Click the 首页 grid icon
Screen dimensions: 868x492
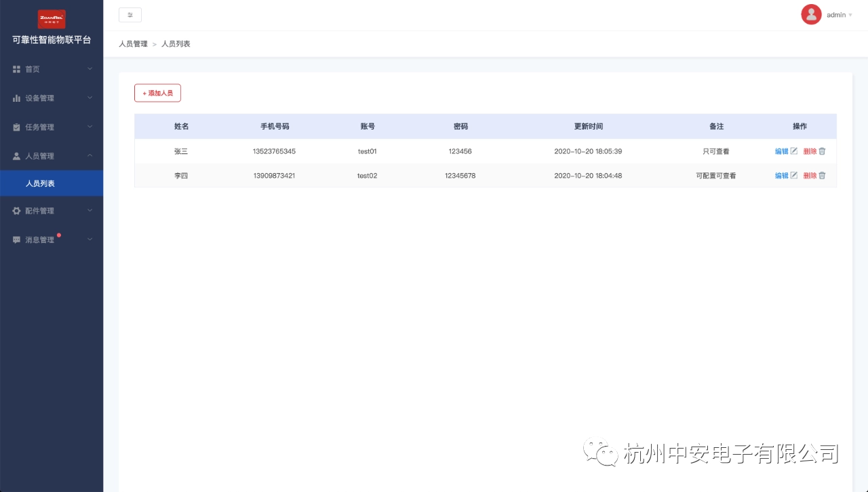[x=17, y=69]
